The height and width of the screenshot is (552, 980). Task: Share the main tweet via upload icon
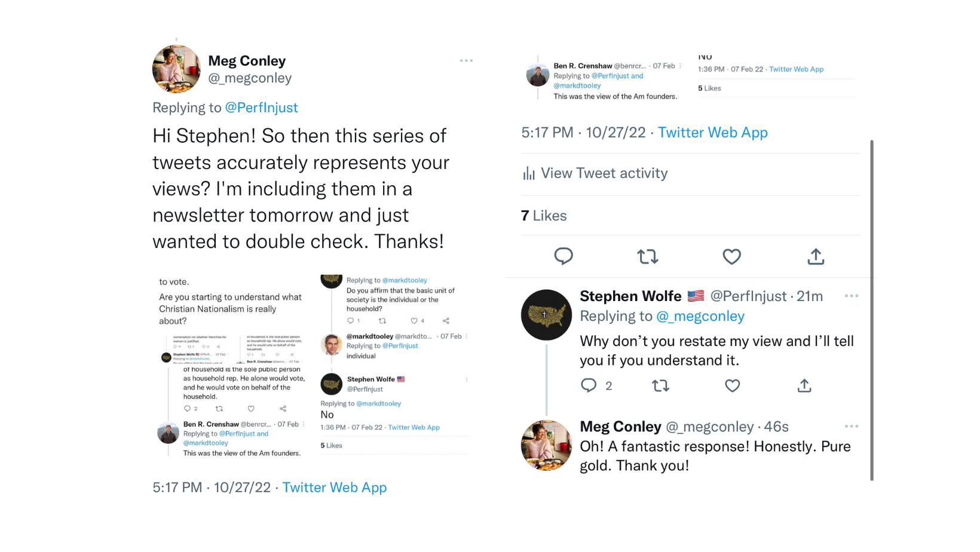click(816, 256)
